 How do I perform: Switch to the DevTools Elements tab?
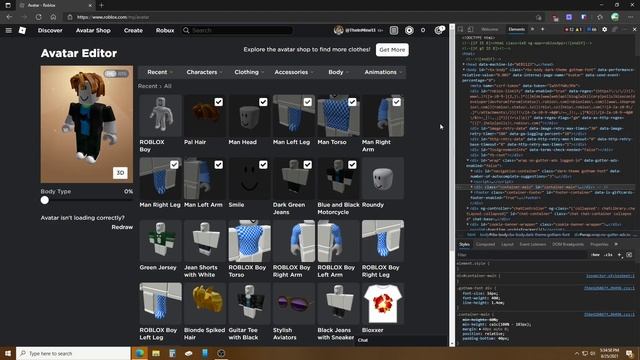coord(517,29)
